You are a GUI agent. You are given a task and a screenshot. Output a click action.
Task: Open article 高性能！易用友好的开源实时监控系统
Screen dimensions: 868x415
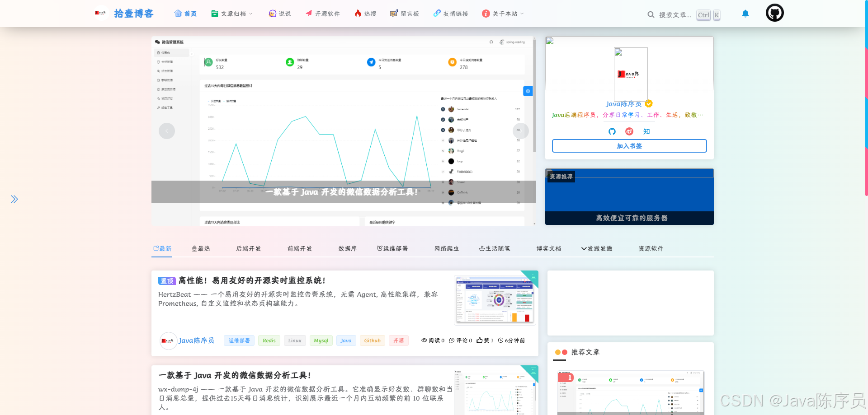tap(252, 280)
